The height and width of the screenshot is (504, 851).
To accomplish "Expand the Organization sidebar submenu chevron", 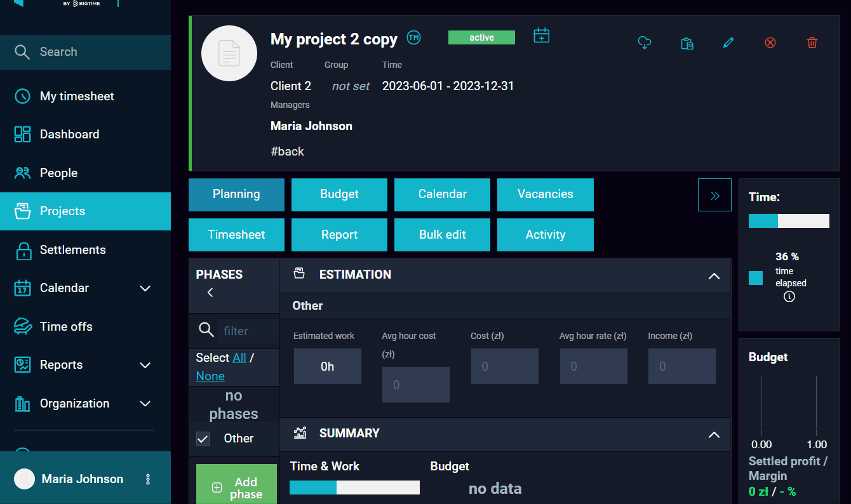I will (145, 404).
